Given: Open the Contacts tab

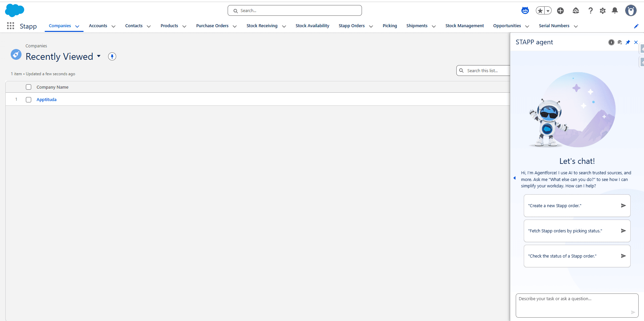Looking at the screenshot, I should click(134, 26).
